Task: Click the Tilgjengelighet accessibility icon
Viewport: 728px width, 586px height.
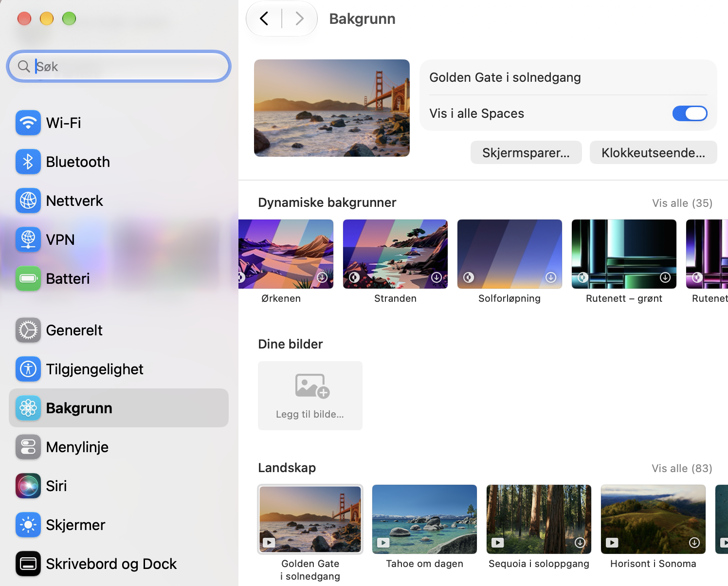Action: pyautogui.click(x=28, y=369)
